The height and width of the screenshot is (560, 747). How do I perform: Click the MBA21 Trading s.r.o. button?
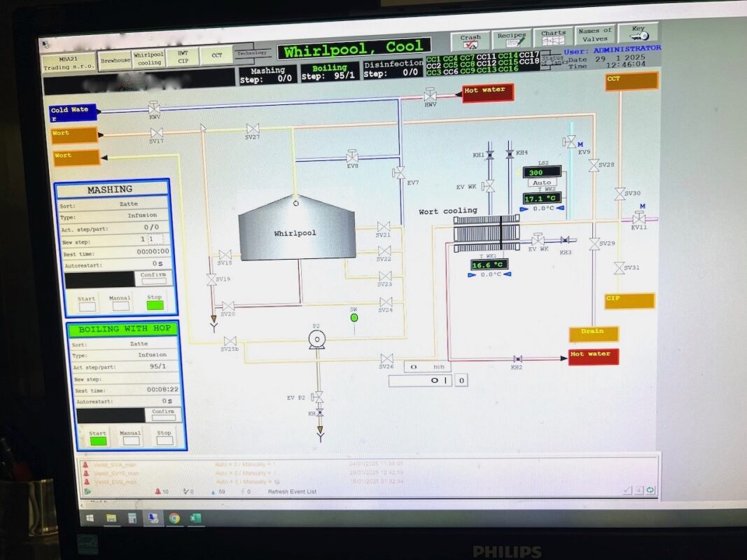point(69,63)
